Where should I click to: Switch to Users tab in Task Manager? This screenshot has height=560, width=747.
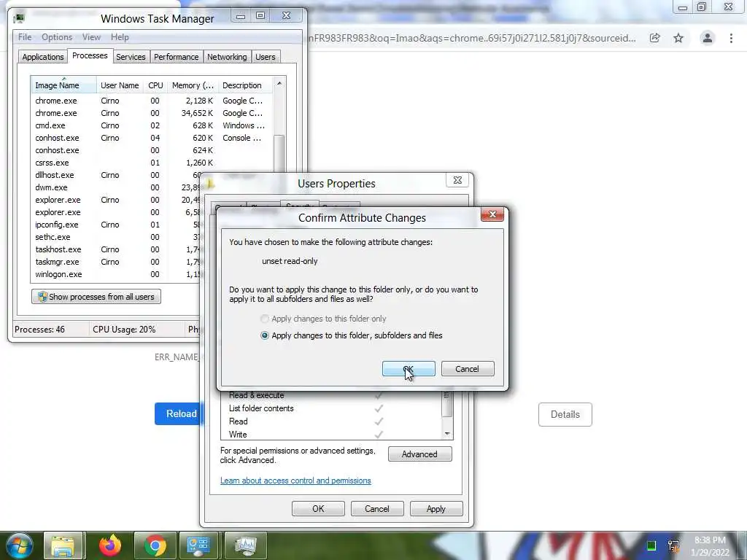pyautogui.click(x=266, y=57)
